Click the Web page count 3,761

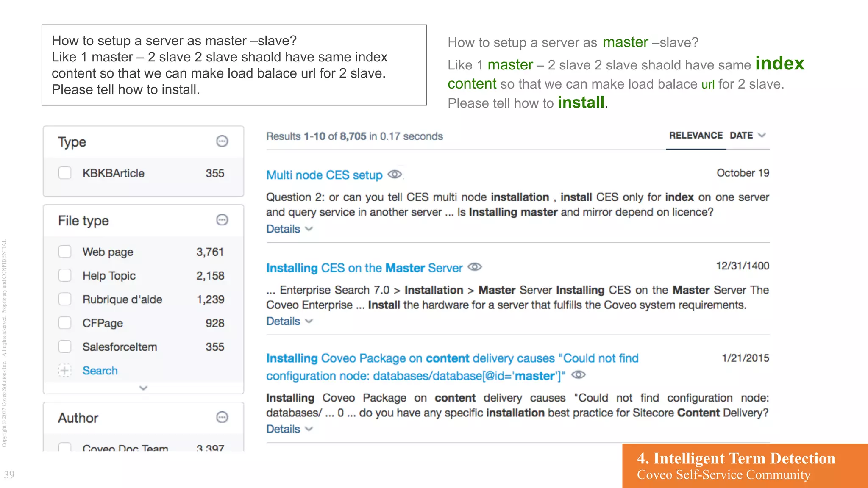pos(210,252)
